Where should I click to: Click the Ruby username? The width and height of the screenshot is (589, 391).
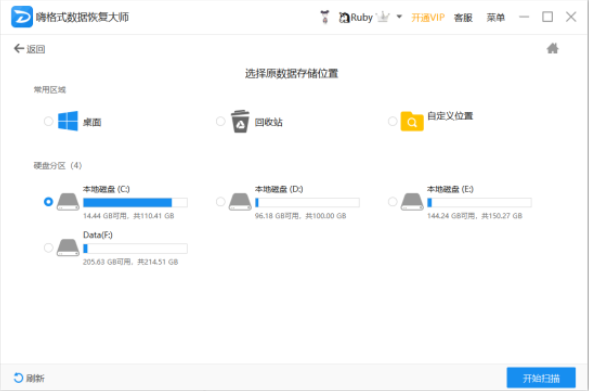[x=361, y=17]
